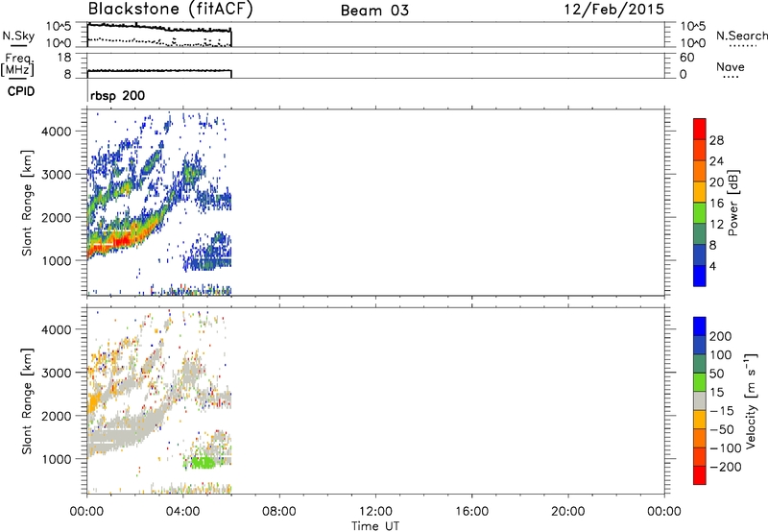
Task: Click the 04:00 time axis label
Action: 182,512
